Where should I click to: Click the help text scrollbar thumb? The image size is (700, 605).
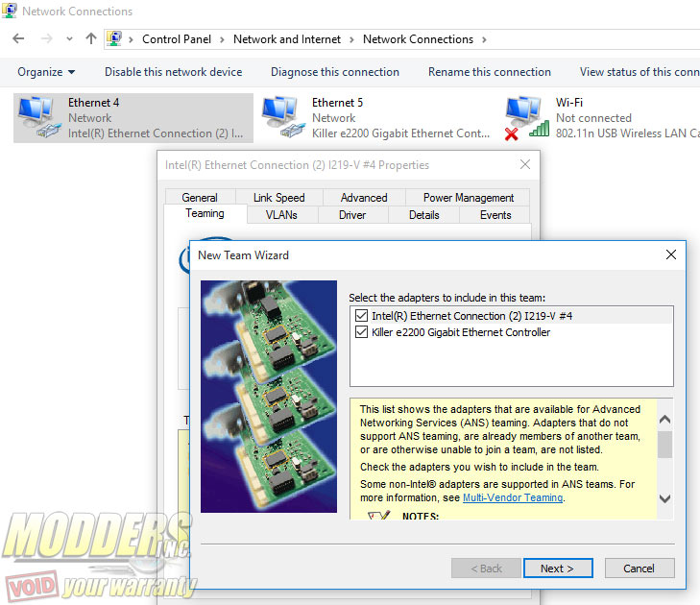pos(664,445)
